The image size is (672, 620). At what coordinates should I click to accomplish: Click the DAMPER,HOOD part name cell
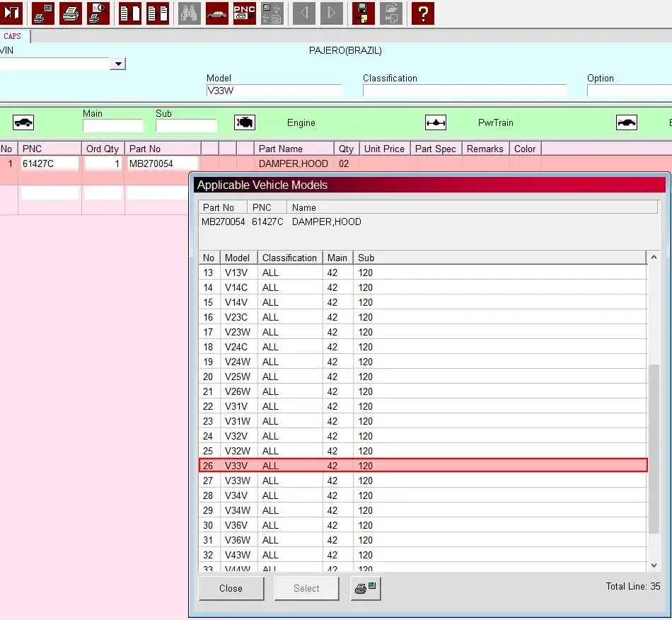(x=294, y=163)
